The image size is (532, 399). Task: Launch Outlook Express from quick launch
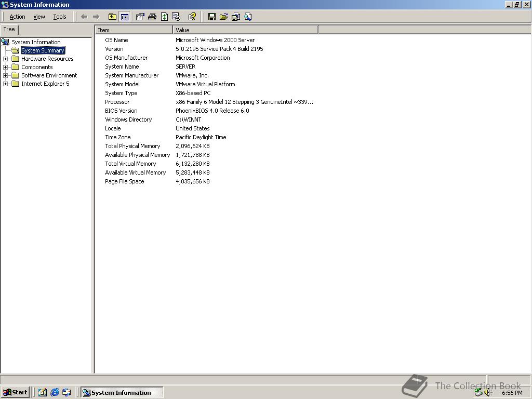pyautogui.click(x=66, y=393)
